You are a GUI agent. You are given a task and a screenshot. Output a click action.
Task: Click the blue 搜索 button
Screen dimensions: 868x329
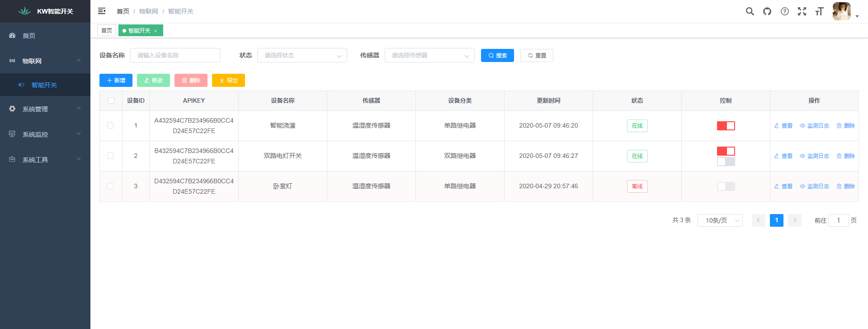click(x=497, y=55)
